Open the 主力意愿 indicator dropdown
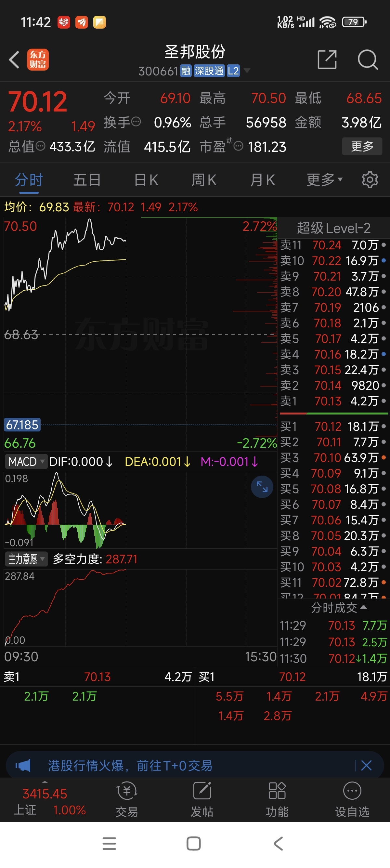The height and width of the screenshot is (868, 390). pos(26,559)
